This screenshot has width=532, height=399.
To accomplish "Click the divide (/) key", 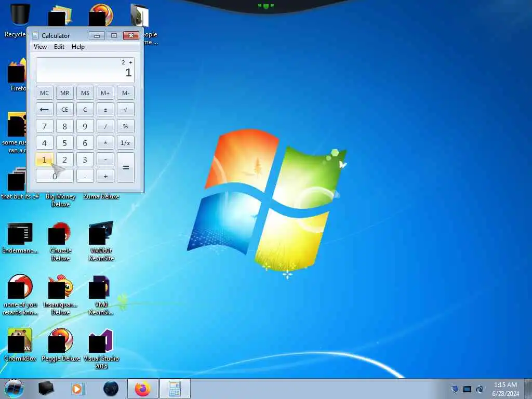I will coord(105,126).
